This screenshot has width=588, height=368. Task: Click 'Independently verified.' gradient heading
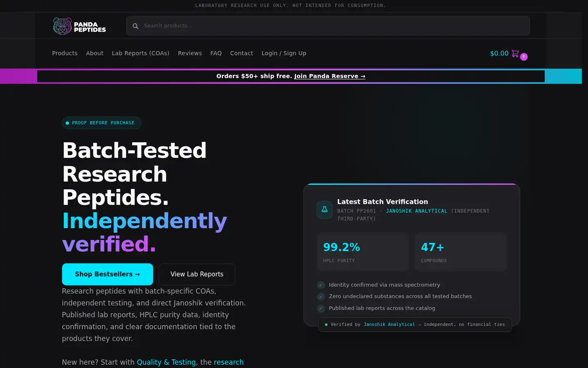point(145,232)
